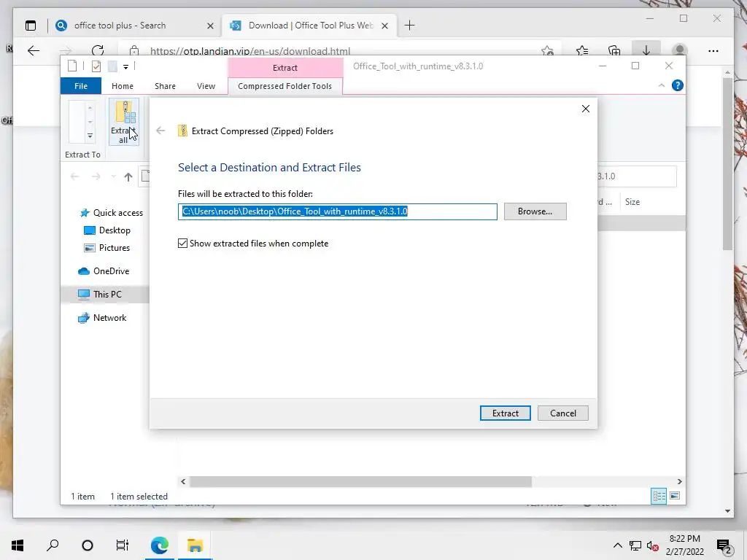Open Edge Downloads arrow icon
747x560 pixels.
click(646, 50)
